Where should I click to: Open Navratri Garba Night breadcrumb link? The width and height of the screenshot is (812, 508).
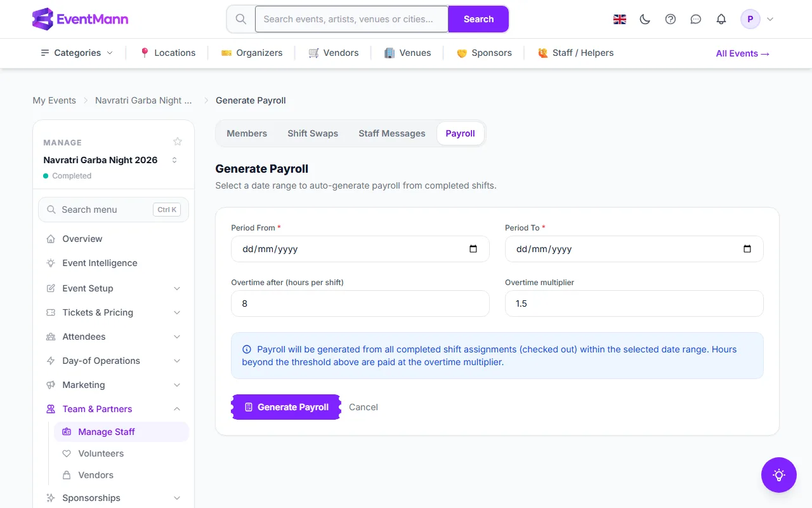click(x=143, y=100)
